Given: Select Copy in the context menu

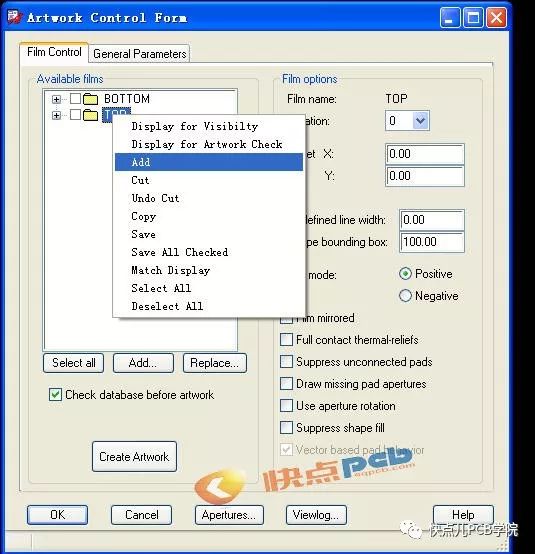Looking at the screenshot, I should point(209,216).
